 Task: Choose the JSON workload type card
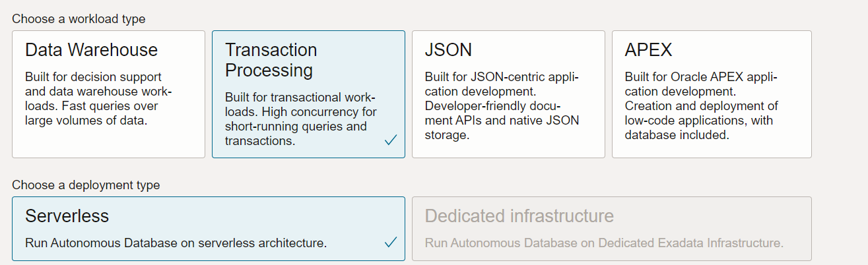(x=508, y=94)
